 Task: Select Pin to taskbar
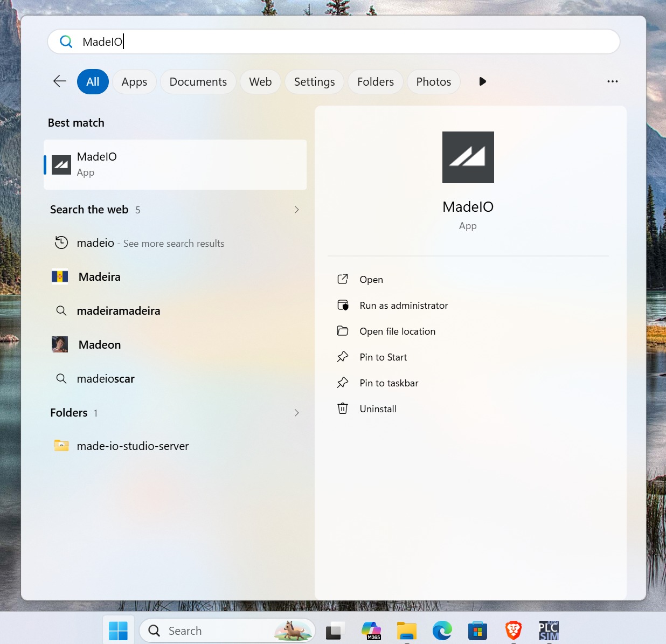coord(389,383)
